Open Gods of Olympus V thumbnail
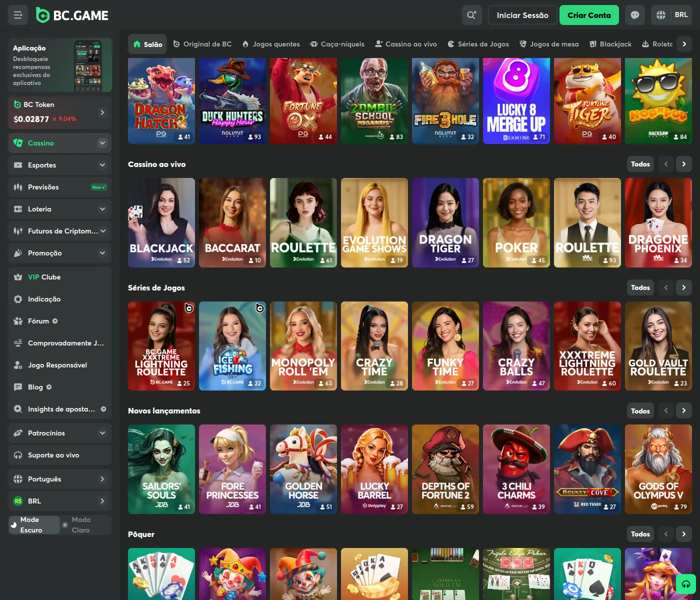Viewport: 700px width, 600px height. click(658, 469)
